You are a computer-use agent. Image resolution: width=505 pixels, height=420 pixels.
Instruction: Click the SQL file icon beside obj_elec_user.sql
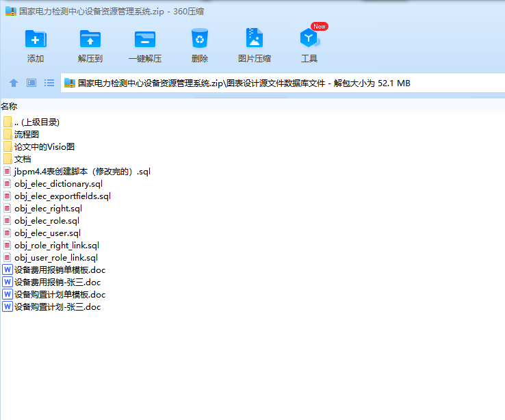click(7, 233)
